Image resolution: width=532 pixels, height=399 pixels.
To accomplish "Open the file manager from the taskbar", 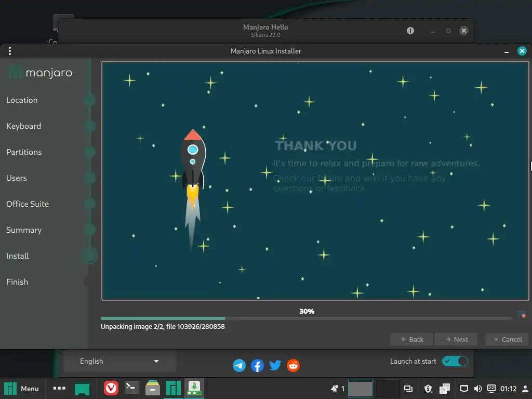I will click(x=153, y=389).
